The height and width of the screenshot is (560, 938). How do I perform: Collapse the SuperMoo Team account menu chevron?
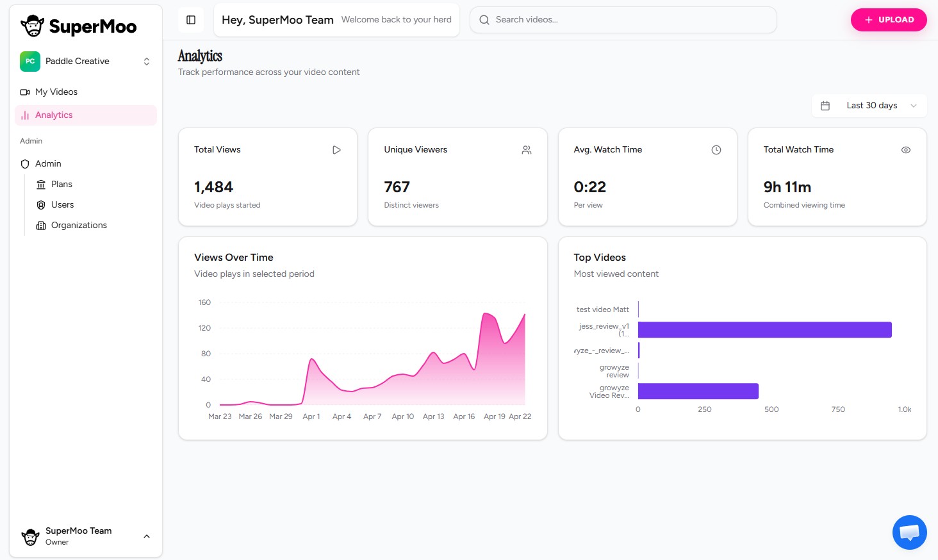(146, 536)
